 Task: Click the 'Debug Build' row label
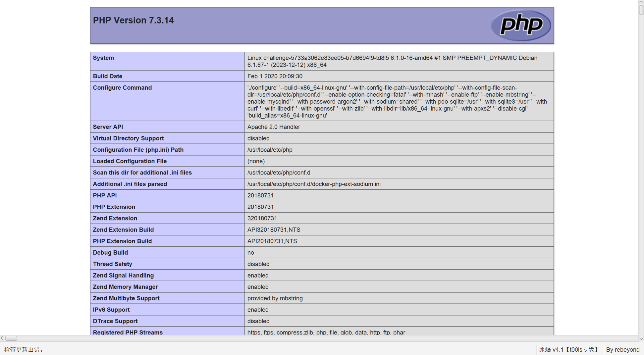tap(110, 253)
